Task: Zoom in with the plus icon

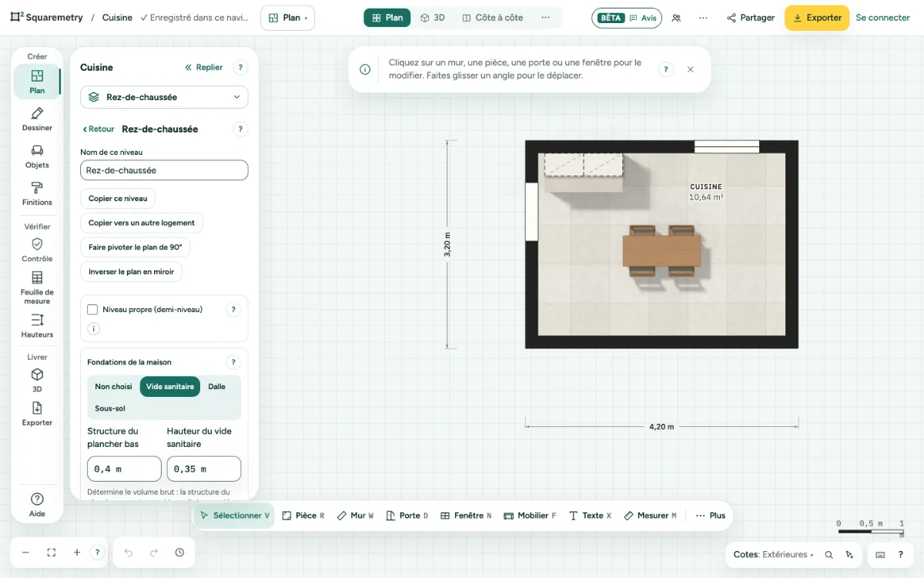Action: tap(77, 553)
